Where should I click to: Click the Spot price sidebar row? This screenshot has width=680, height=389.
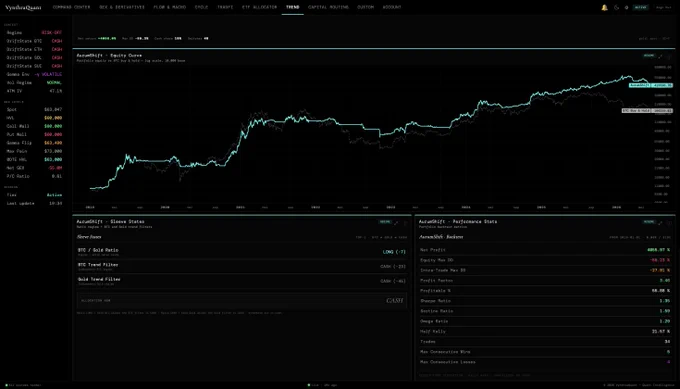[x=34, y=110]
